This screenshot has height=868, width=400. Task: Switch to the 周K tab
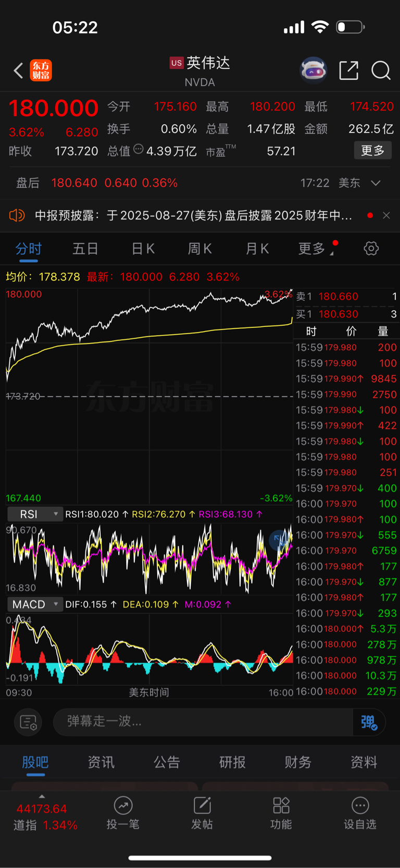click(x=199, y=249)
